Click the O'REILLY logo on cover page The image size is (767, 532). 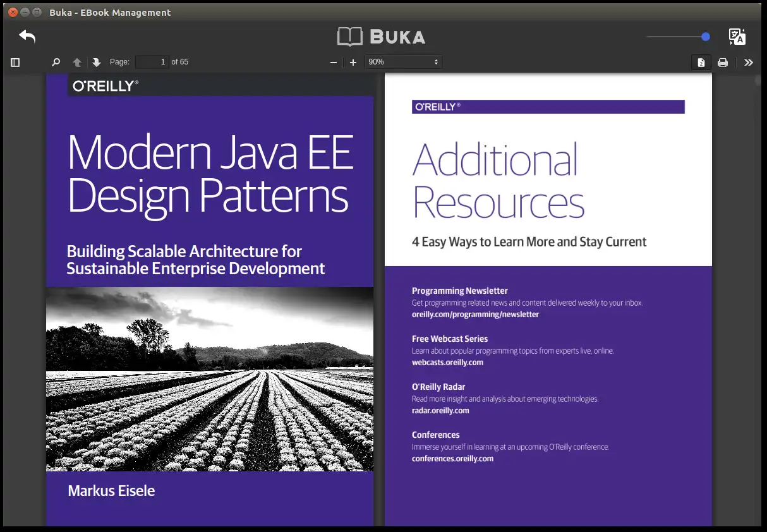point(106,86)
